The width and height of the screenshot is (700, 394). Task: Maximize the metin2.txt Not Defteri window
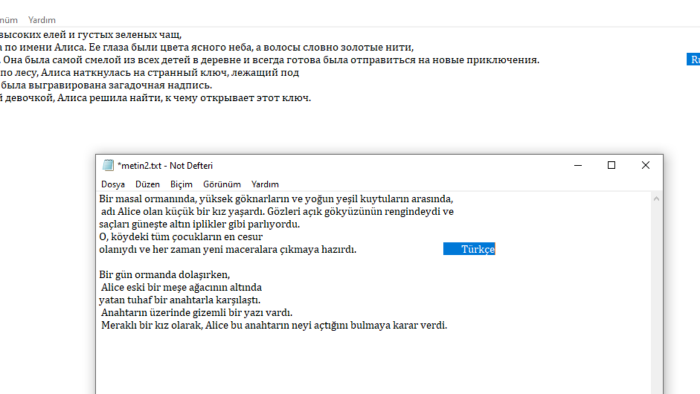[x=612, y=165]
